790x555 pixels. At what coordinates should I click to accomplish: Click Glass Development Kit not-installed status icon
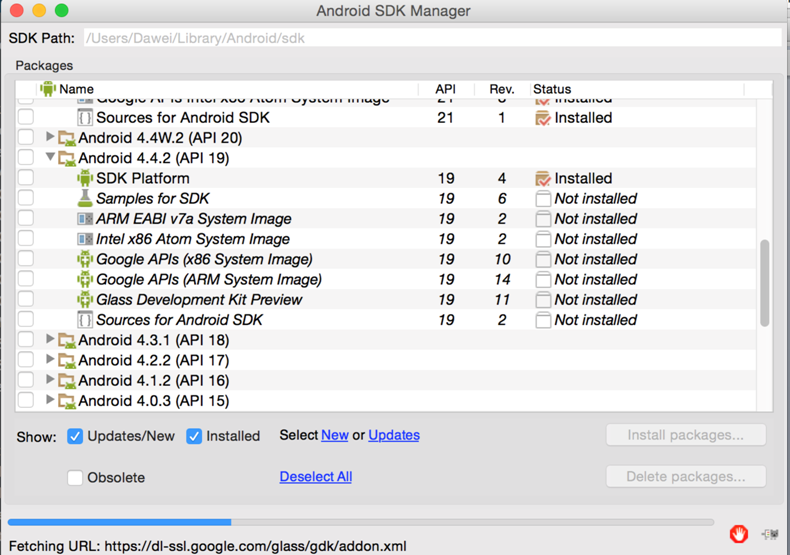click(x=543, y=299)
